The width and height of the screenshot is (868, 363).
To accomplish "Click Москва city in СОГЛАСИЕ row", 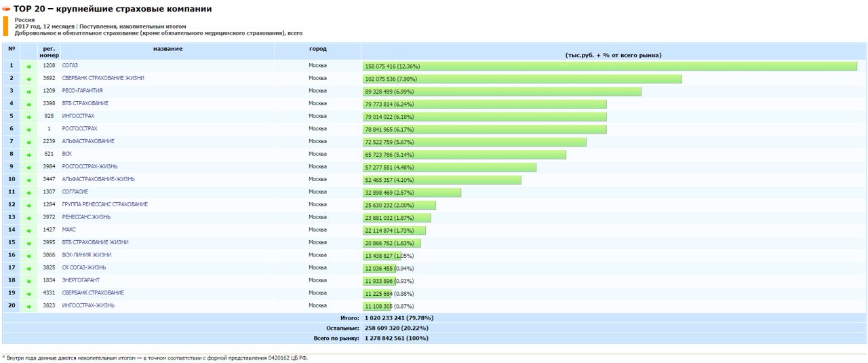I will pos(317,192).
